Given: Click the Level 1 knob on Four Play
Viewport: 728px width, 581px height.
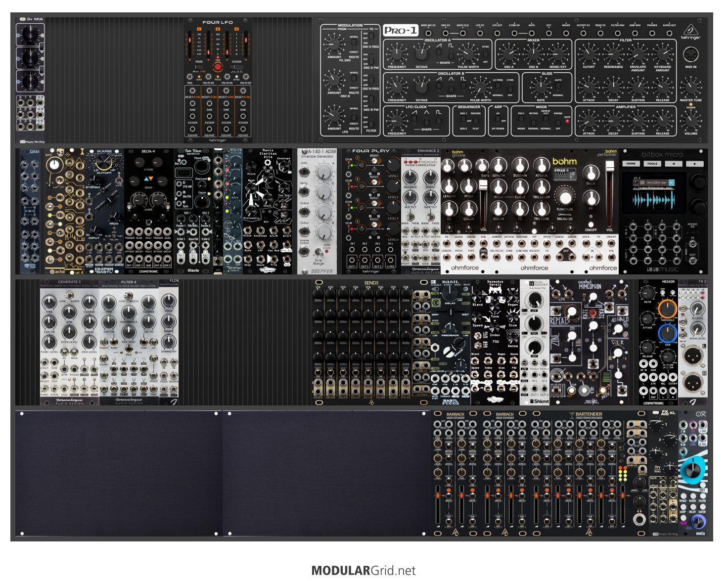Looking at the screenshot, I should pyautogui.click(x=393, y=166).
